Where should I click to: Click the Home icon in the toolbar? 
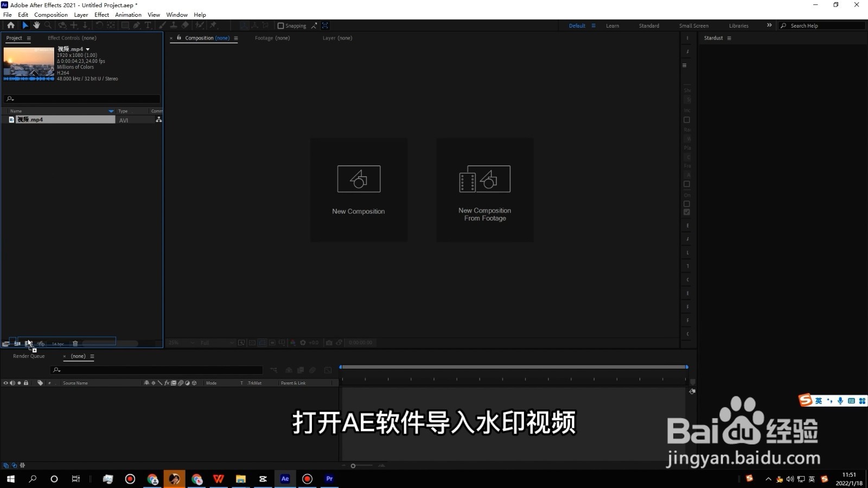(11, 25)
